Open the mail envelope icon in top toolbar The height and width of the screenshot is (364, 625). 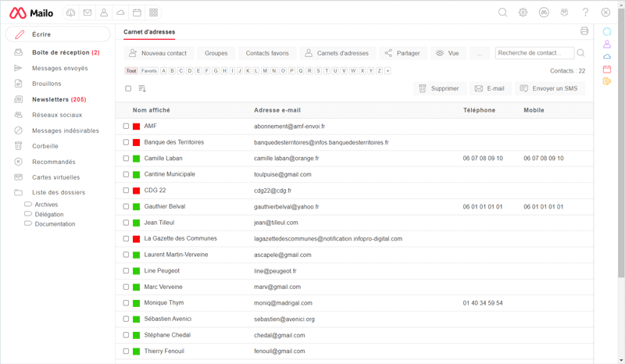coord(87,12)
